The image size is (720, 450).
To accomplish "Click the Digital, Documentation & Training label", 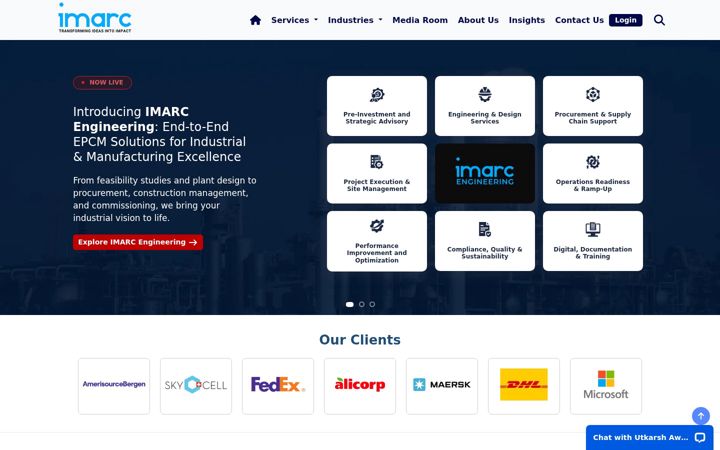I will [592, 253].
